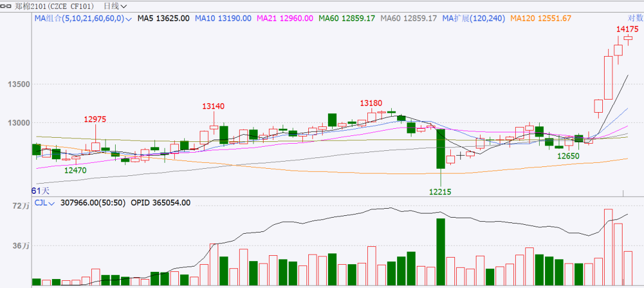Select the orange MA120 12551.67 label
Viewport: 644px width, 288px height.
point(540,18)
